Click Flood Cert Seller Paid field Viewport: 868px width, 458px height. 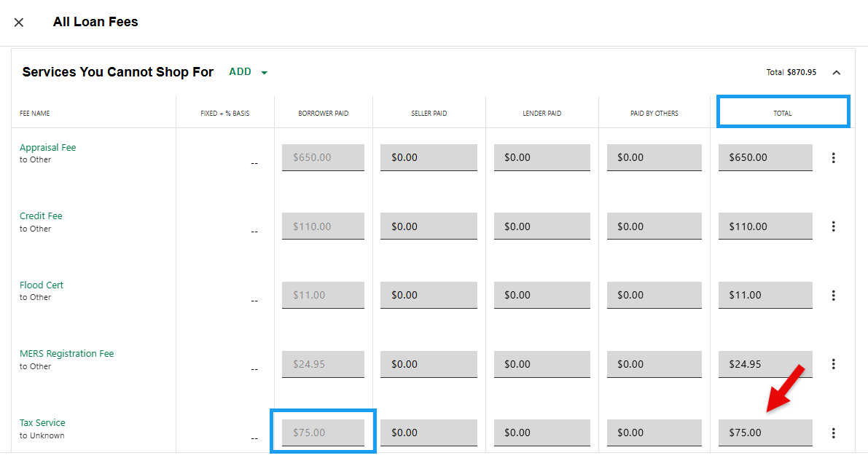[429, 296]
